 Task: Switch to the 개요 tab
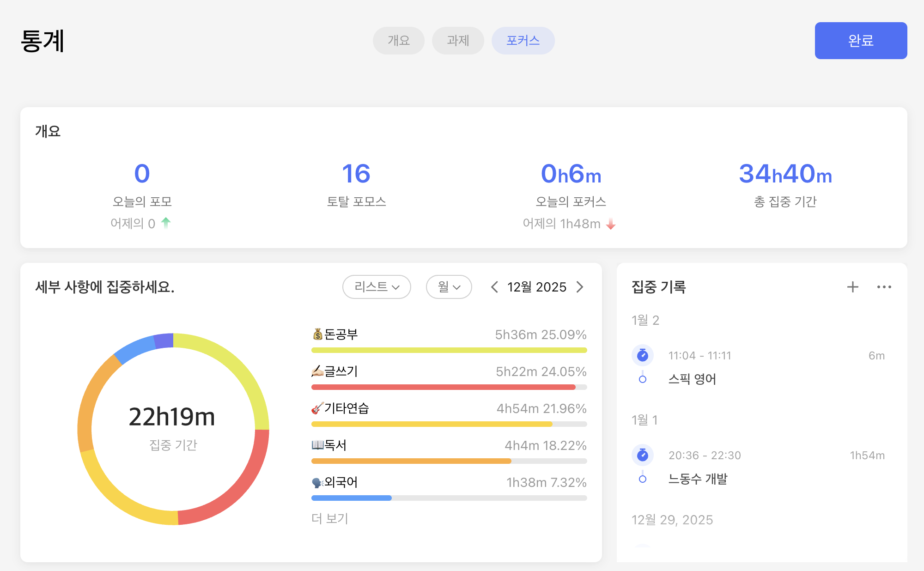coord(398,41)
